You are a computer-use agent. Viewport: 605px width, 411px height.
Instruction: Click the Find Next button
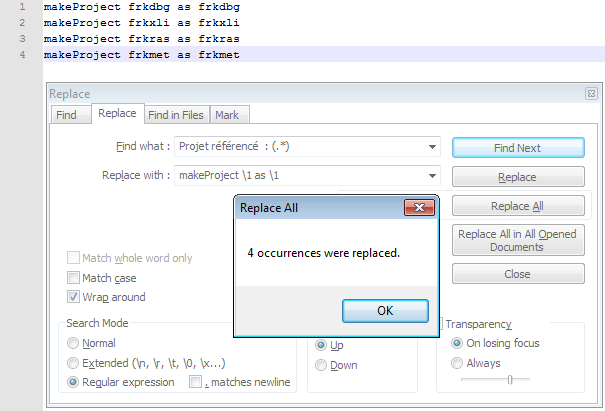pos(518,148)
